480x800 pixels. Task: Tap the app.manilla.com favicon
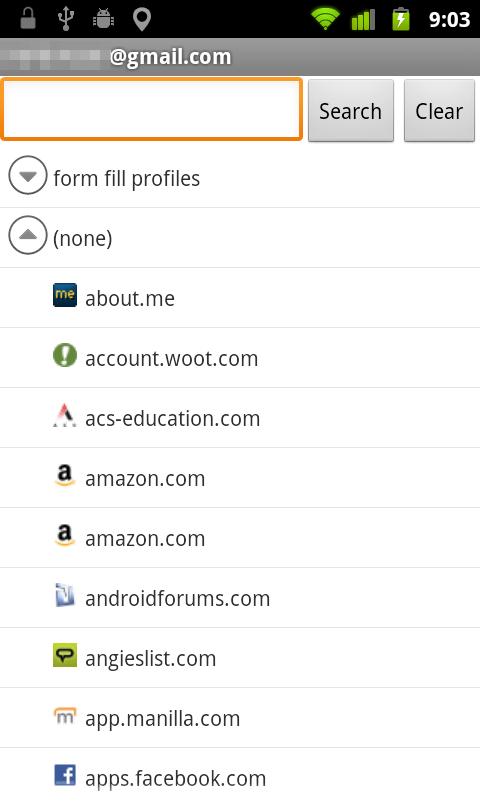pos(65,715)
